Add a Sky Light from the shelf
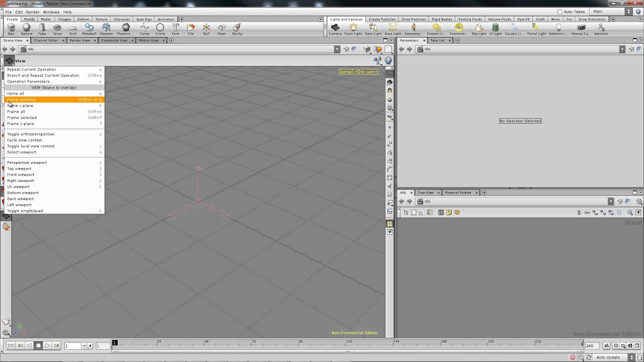 479,30
